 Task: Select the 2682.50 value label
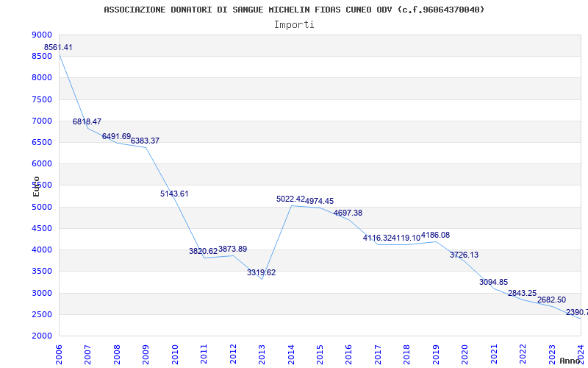point(551,300)
